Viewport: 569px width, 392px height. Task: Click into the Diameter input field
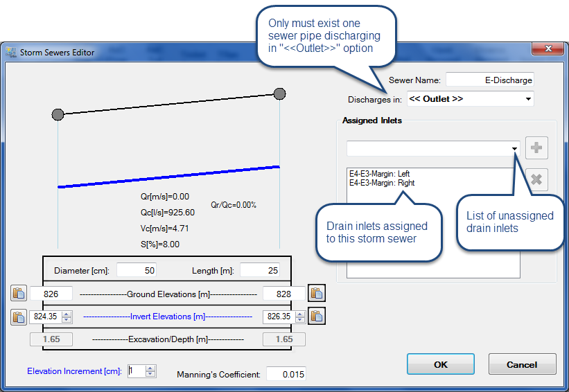(137, 269)
